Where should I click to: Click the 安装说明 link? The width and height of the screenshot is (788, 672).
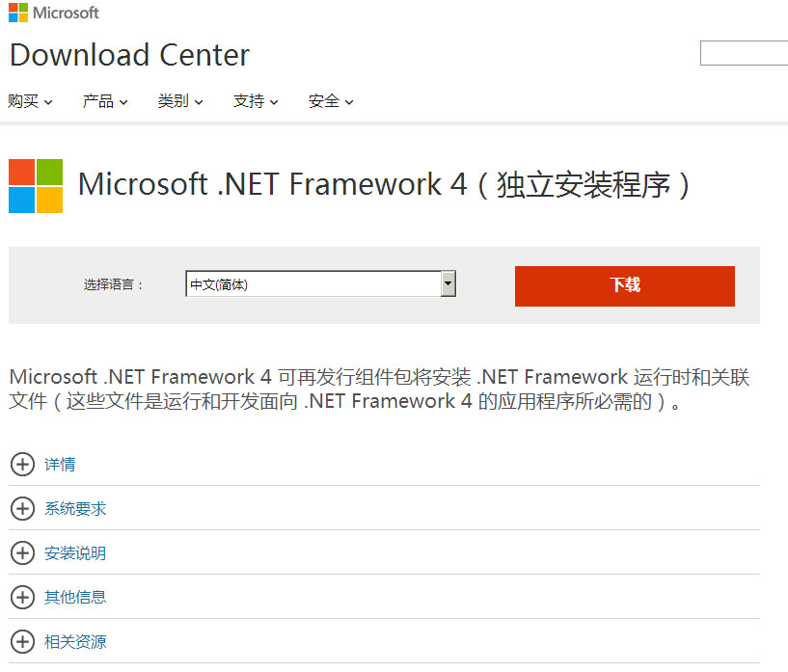[x=75, y=553]
